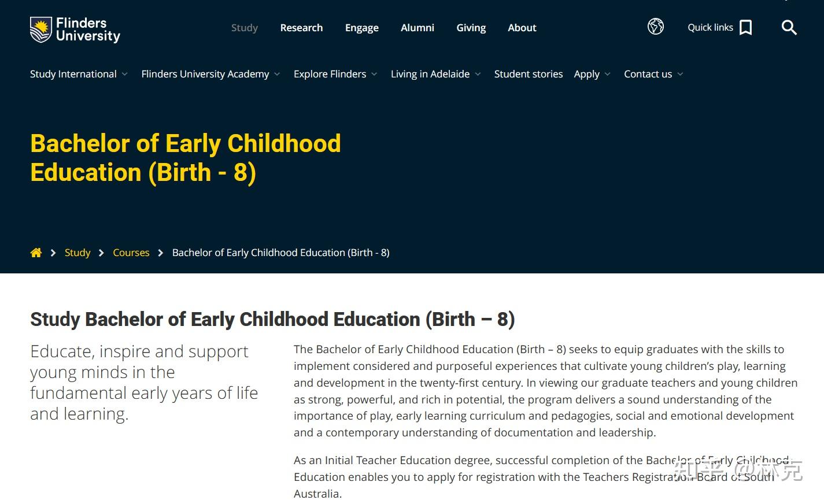Expand the Study International dropdown
Viewport: 824px width, 504px height.
click(x=79, y=74)
